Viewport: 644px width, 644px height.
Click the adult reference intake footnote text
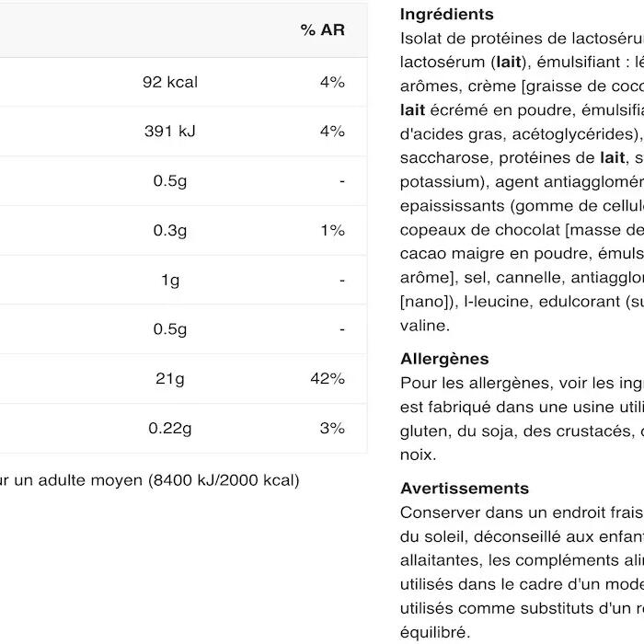149,480
